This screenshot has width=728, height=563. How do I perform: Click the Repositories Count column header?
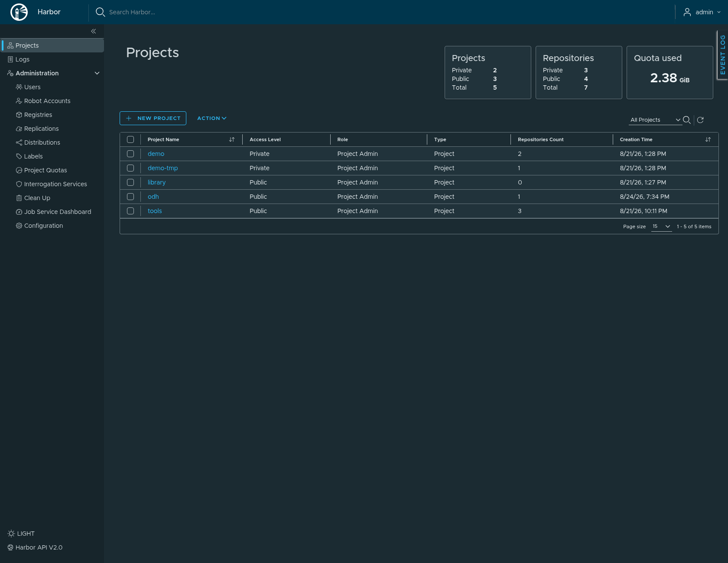[541, 139]
